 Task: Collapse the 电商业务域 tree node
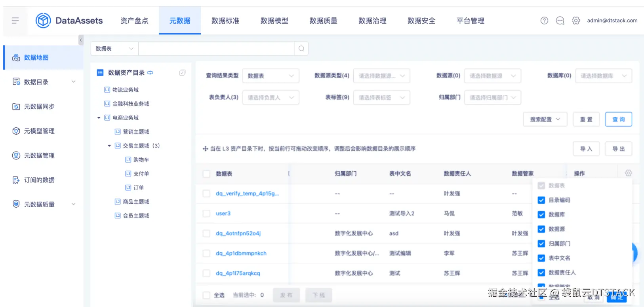[99, 117]
